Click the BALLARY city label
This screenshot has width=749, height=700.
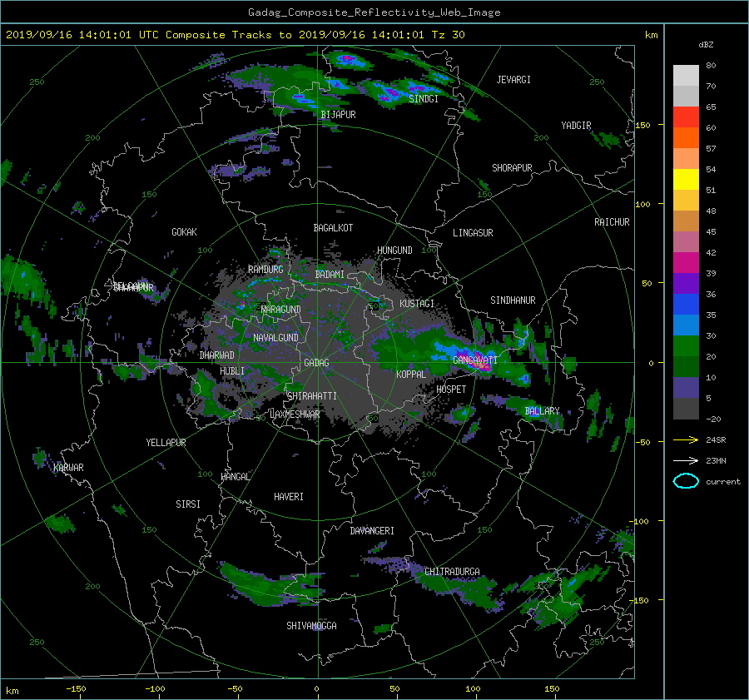pos(542,411)
